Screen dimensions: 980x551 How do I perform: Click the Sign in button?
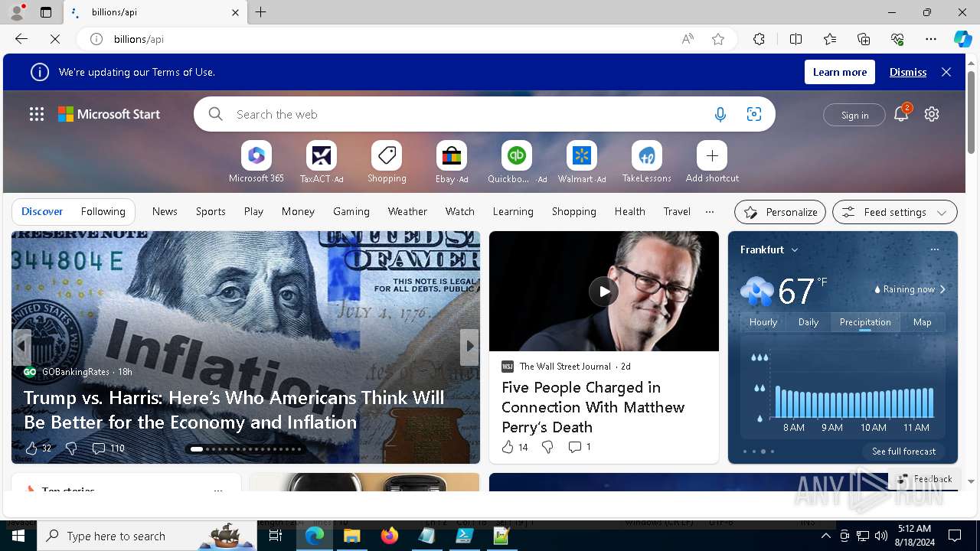coord(854,115)
